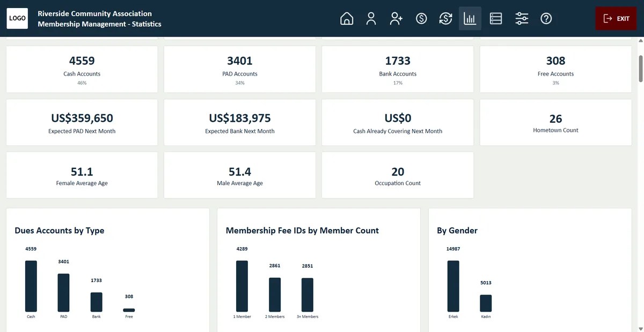
Task: Click the Add Member person-plus icon
Action: tap(396, 19)
